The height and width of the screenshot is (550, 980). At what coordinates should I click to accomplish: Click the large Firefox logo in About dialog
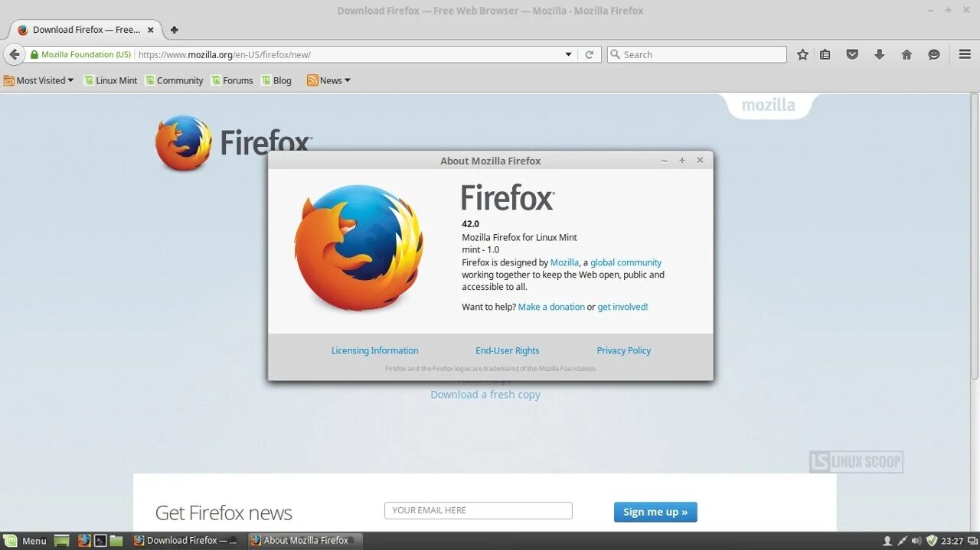click(x=358, y=247)
